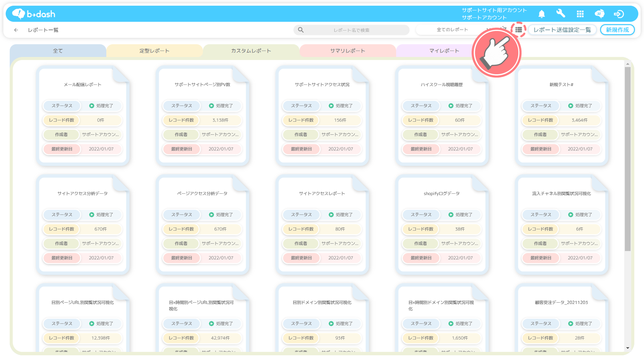Screen dimensions: 644x362
Task: Open the 流入チャネル別閲覧状況可視化 report
Action: point(562,225)
